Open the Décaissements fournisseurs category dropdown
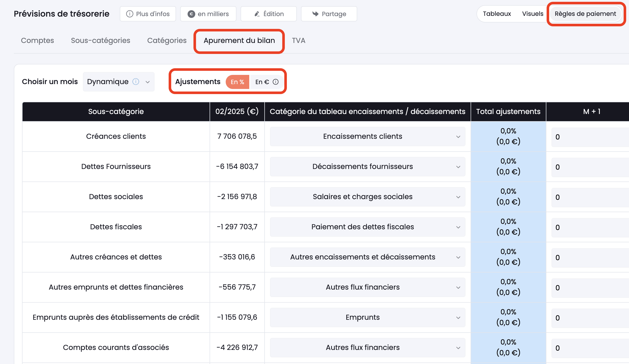629x364 pixels. coord(367,167)
